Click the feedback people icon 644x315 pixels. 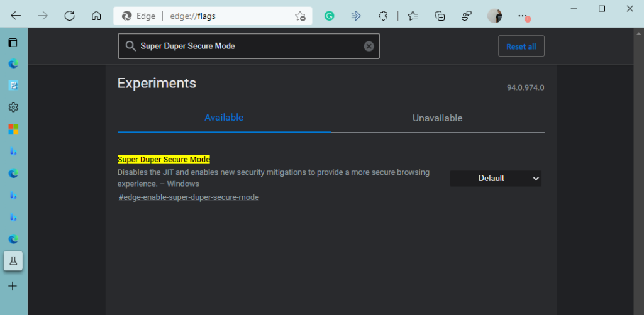[467, 16]
